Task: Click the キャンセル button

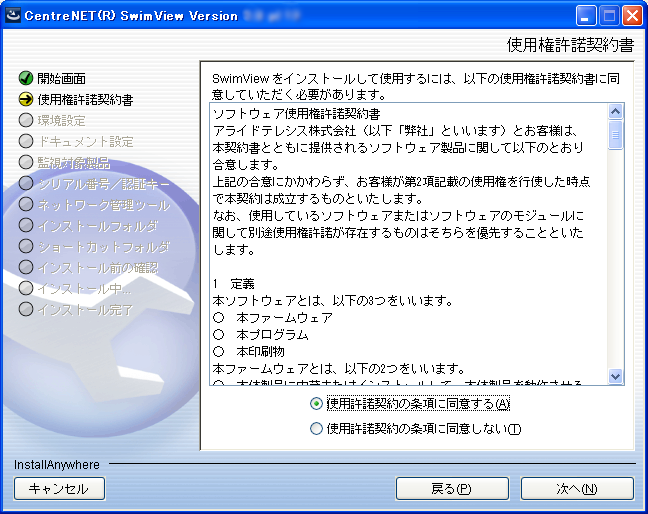Action: (x=59, y=489)
